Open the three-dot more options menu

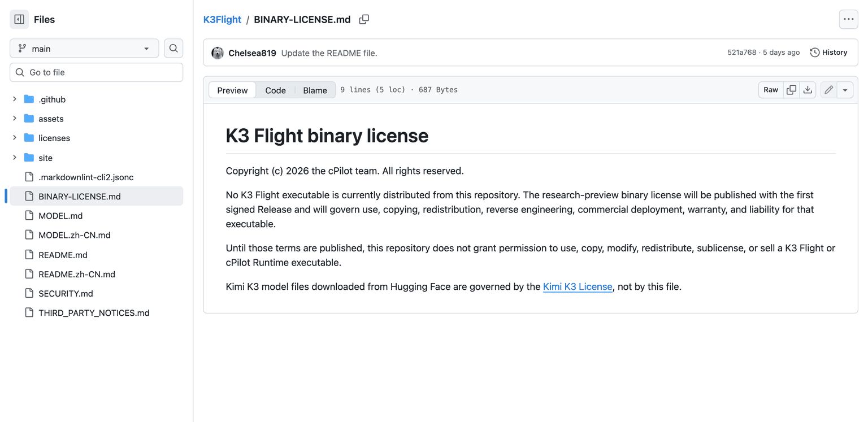(848, 19)
